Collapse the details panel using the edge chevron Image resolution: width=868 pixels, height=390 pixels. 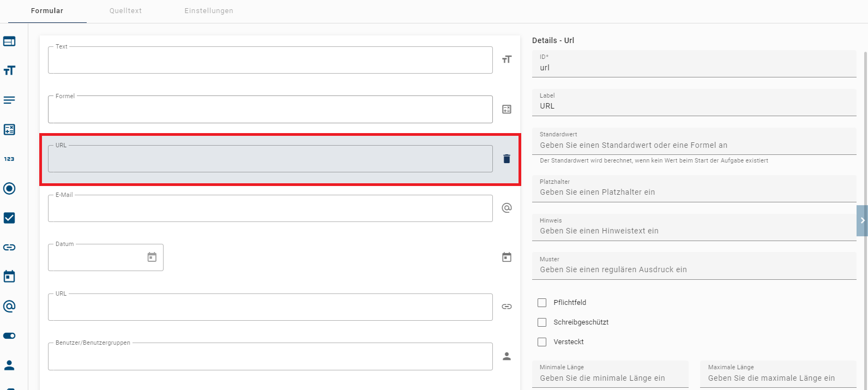862,220
